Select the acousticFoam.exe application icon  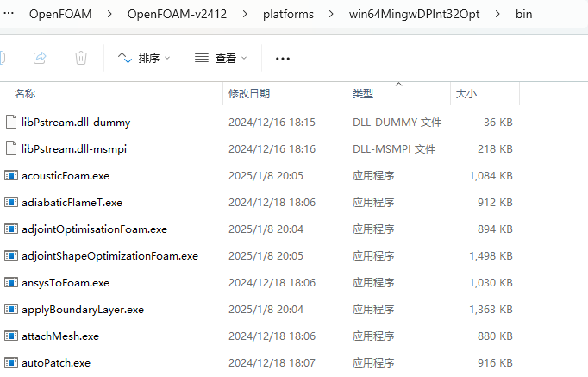tap(11, 175)
